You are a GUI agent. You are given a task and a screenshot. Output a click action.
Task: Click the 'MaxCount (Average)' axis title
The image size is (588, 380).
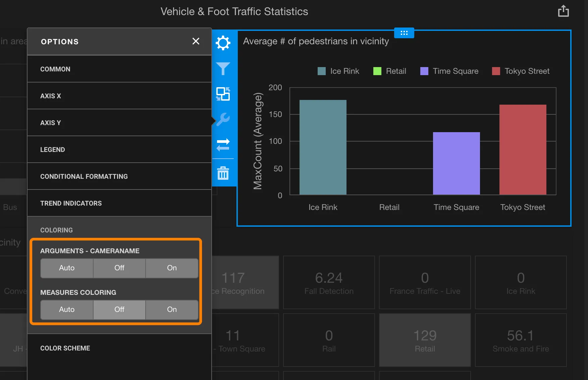[x=258, y=141]
